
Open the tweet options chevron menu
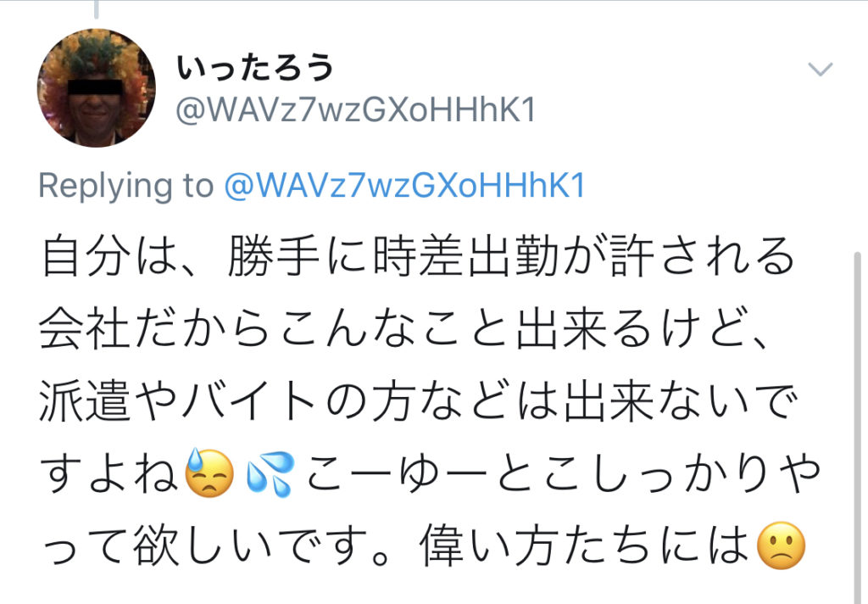coord(820,70)
